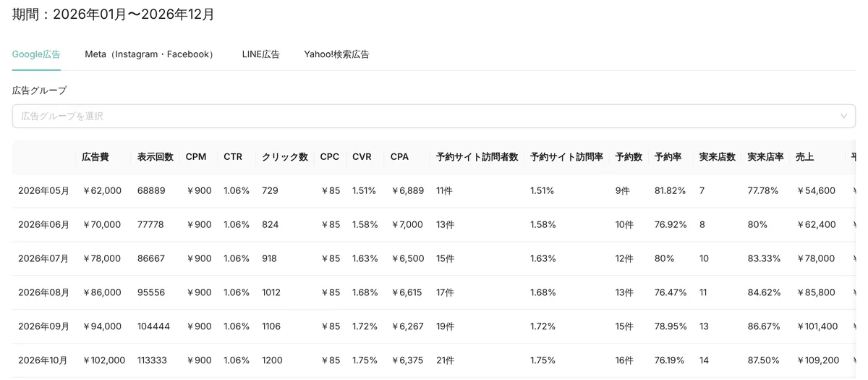Click the 81.82% reservation rate cell

(x=671, y=191)
